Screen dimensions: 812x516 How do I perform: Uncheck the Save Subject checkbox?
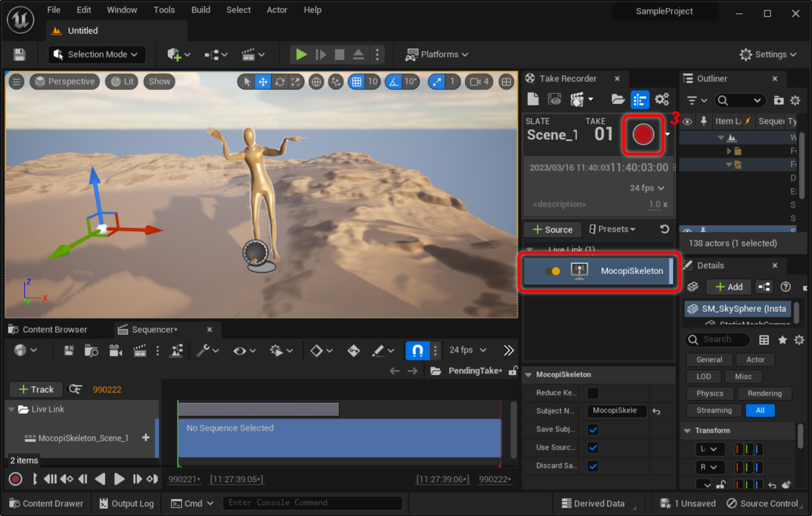tap(593, 430)
